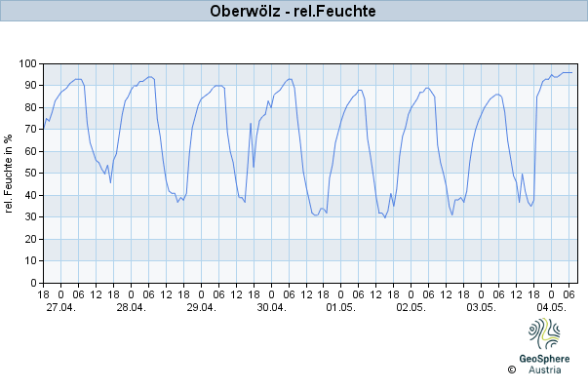Click the 01.05. date label
This screenshot has width=588, height=390.
click(x=341, y=307)
